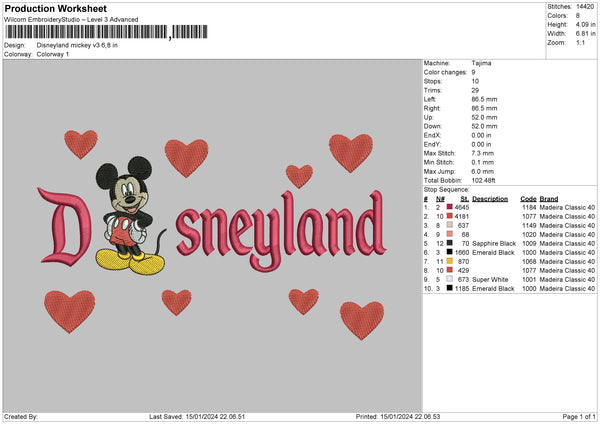Select stitch count 1185 in row 10
This screenshot has width=600, height=424.
point(462,289)
